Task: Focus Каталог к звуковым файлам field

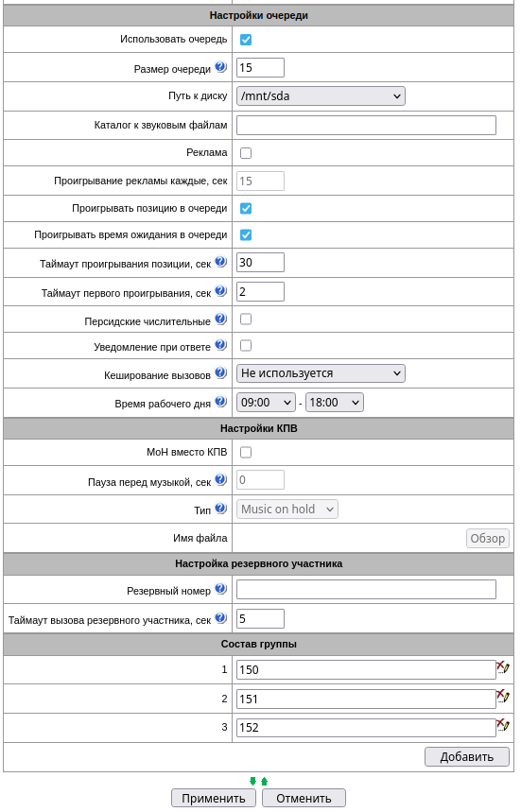Action: click(x=367, y=126)
